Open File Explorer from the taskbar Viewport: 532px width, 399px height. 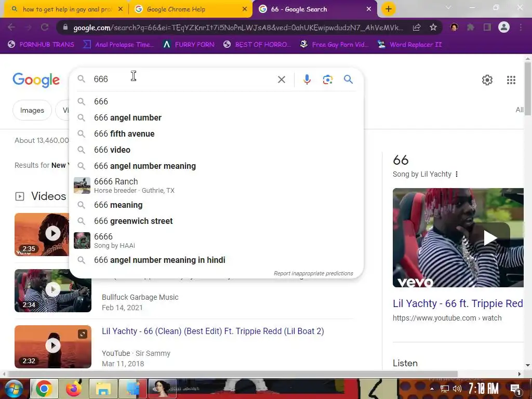pos(103,389)
